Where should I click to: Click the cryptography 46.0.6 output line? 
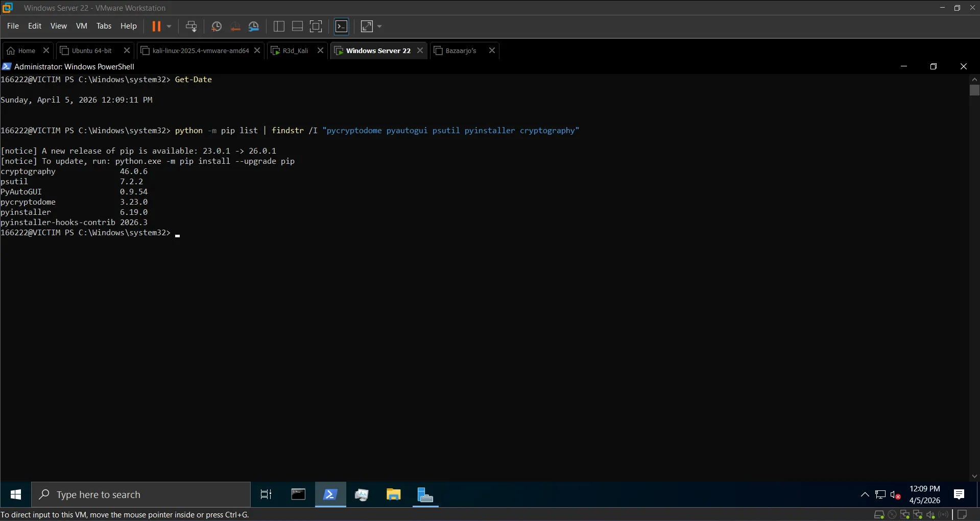74,171
